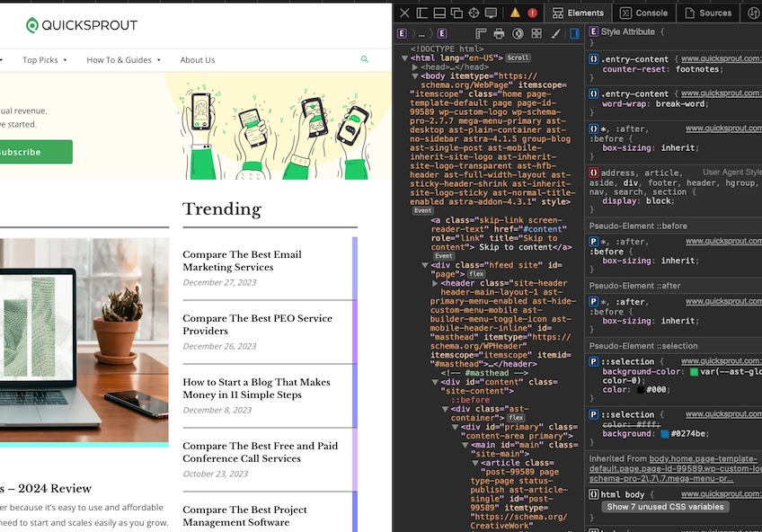The width and height of the screenshot is (762, 532).
Task: Switch to the Elements tab
Action: [579, 13]
